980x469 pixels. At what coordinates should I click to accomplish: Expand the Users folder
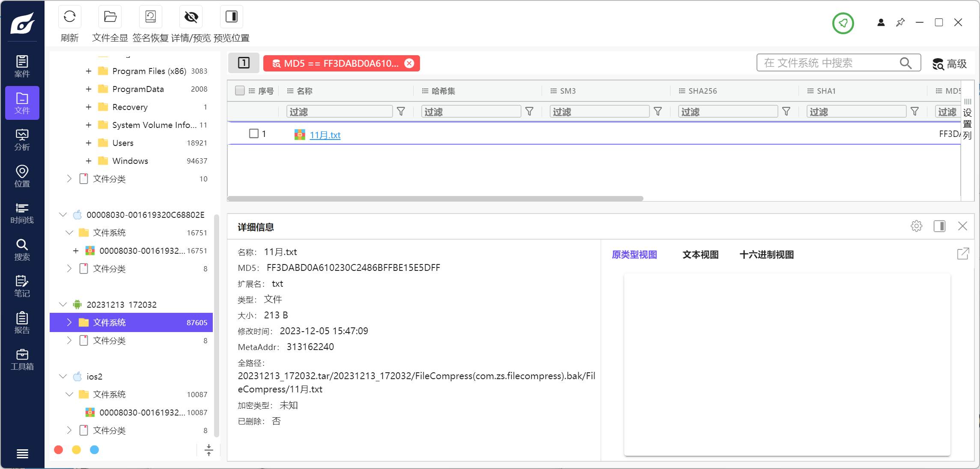click(x=89, y=143)
